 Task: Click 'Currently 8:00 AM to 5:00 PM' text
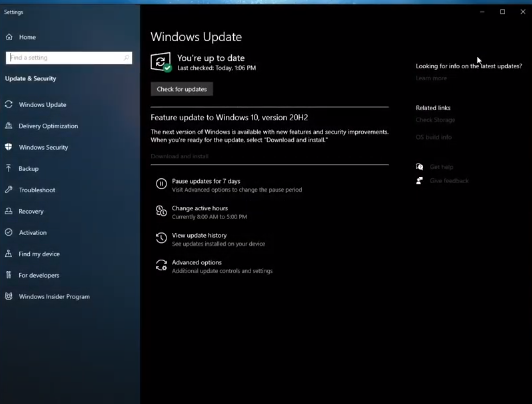(209, 217)
